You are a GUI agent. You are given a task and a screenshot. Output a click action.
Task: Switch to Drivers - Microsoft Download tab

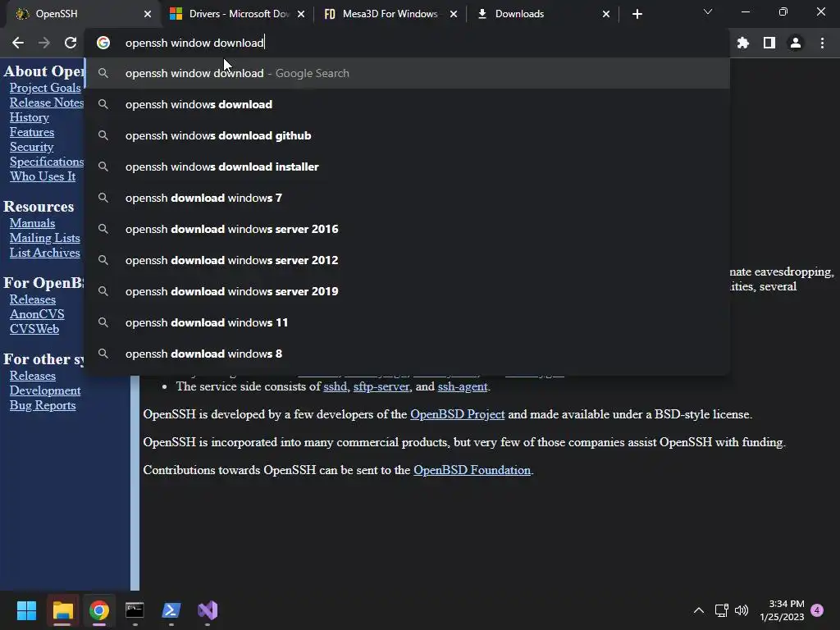(235, 14)
